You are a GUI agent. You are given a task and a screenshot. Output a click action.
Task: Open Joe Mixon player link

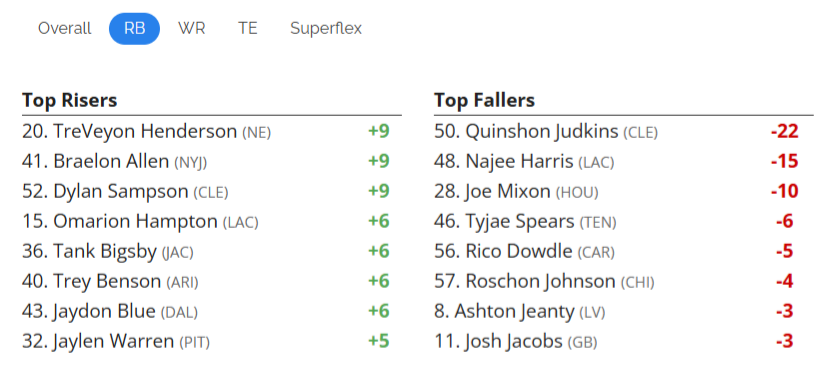tap(508, 192)
